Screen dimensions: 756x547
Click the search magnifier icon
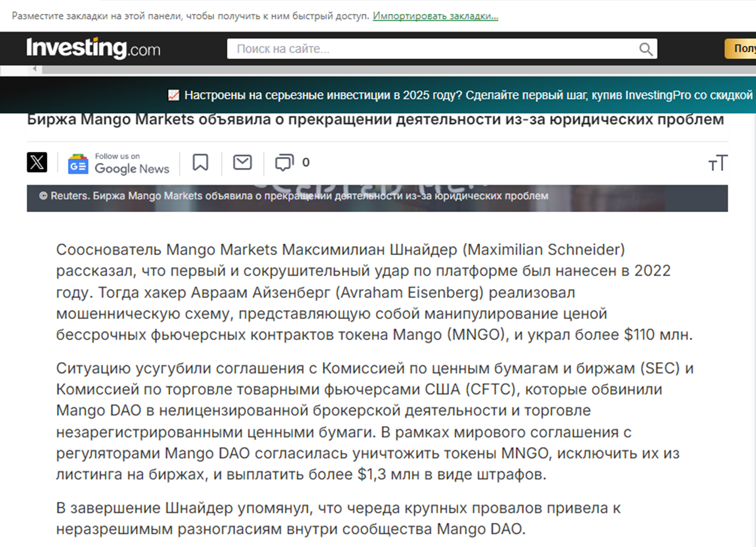point(646,50)
